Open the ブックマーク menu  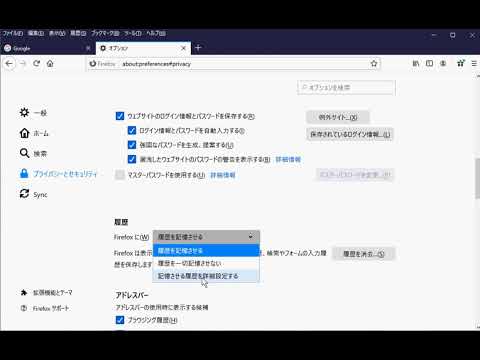[x=105, y=33]
